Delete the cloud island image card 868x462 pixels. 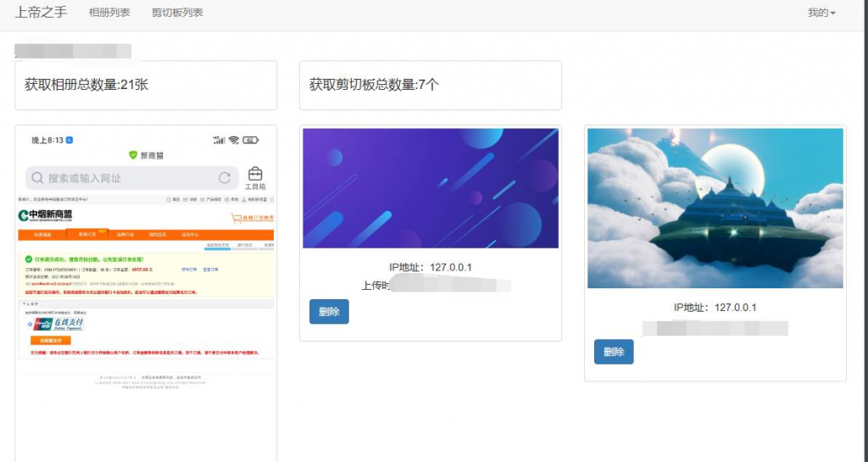[614, 352]
